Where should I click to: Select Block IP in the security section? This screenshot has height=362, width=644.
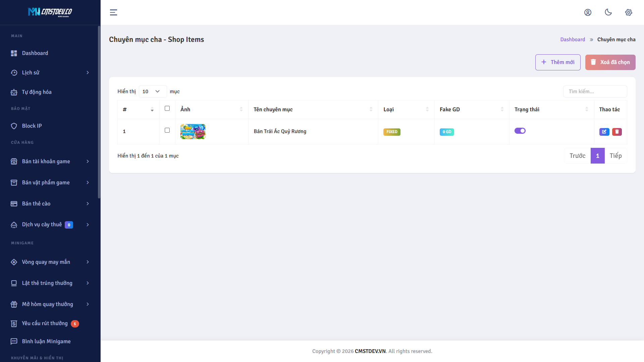tap(31, 126)
